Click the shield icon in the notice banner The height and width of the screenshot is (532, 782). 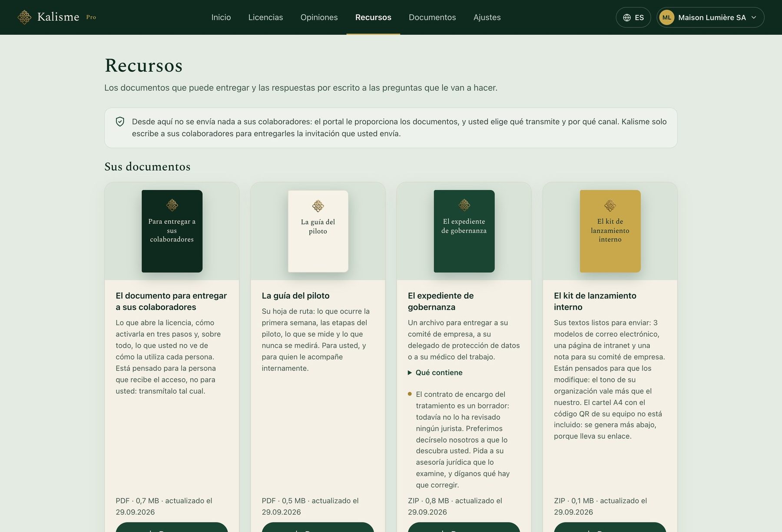click(120, 122)
